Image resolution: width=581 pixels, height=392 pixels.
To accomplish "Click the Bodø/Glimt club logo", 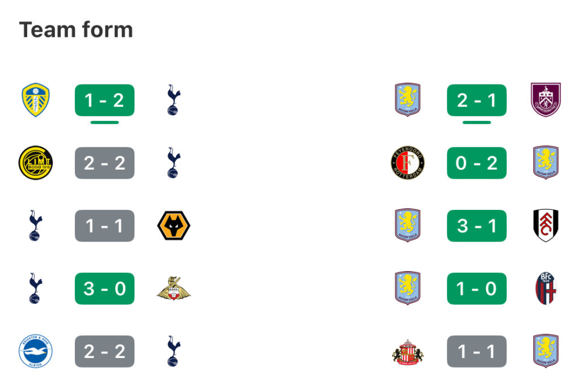I will pos(35,163).
